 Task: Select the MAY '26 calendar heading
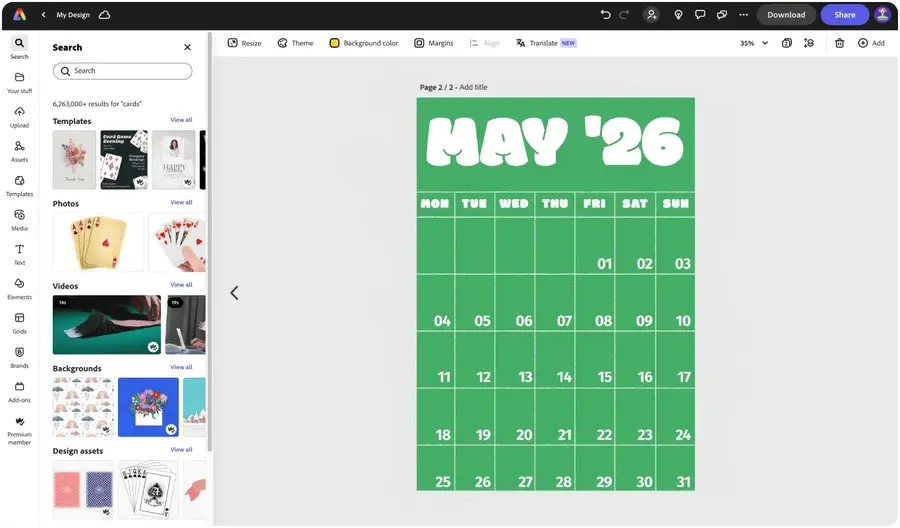[555, 142]
